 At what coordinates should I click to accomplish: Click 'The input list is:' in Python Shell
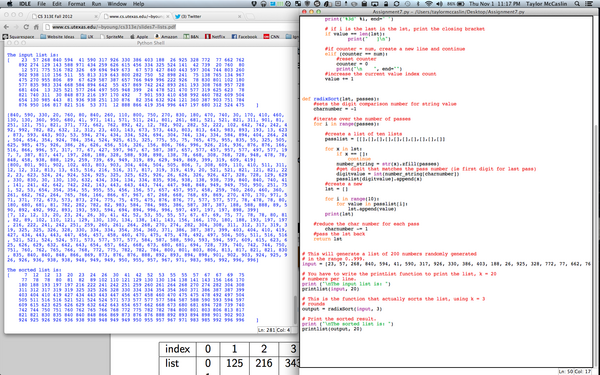(x=33, y=55)
